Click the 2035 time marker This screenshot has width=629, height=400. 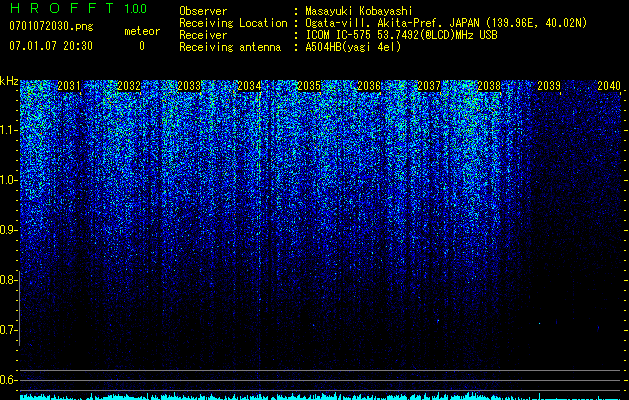pyautogui.click(x=309, y=86)
